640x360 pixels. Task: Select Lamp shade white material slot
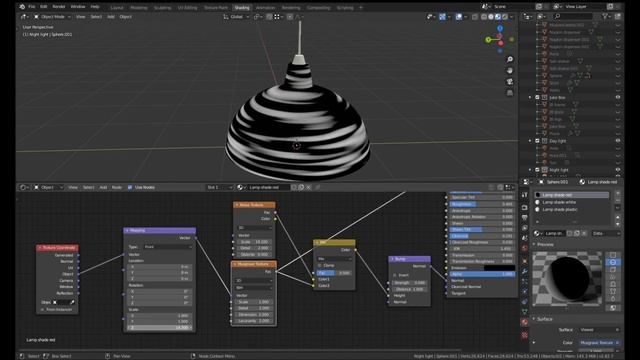point(571,202)
